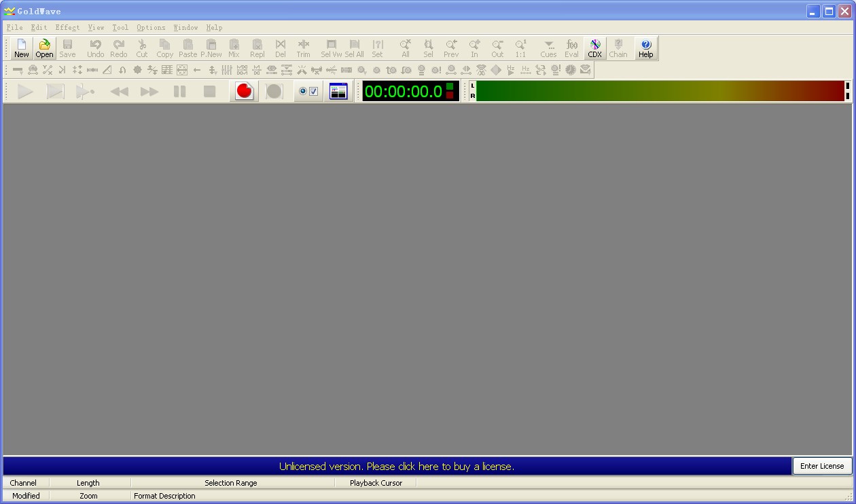Toggle the control options checkbox button
856x504 pixels.
point(308,91)
